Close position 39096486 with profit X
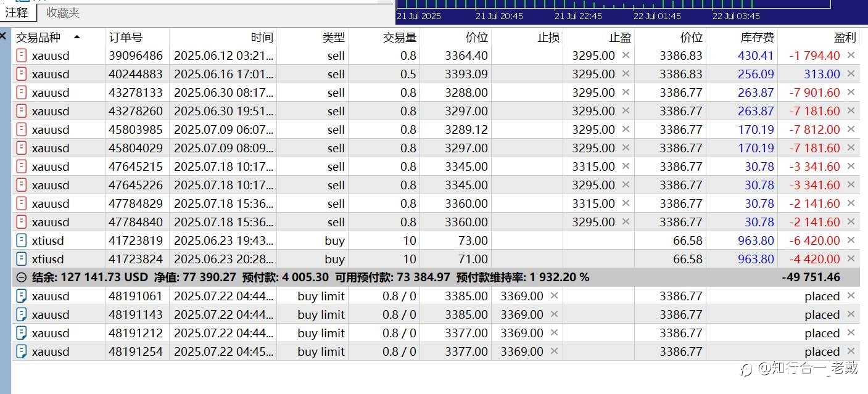 (x=851, y=55)
